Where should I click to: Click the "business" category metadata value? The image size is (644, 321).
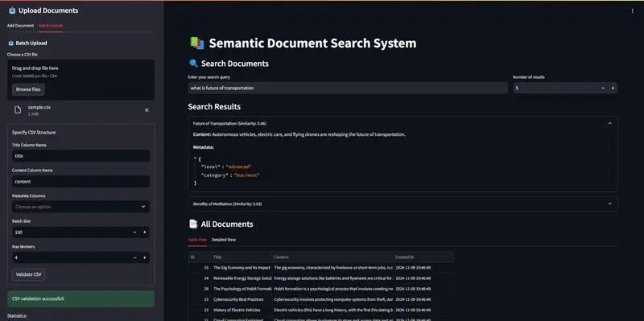(x=247, y=175)
